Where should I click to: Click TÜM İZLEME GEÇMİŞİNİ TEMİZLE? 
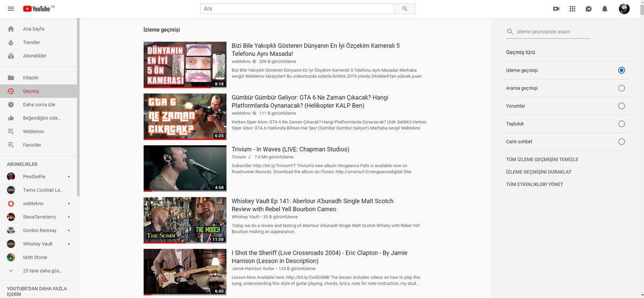(x=542, y=160)
